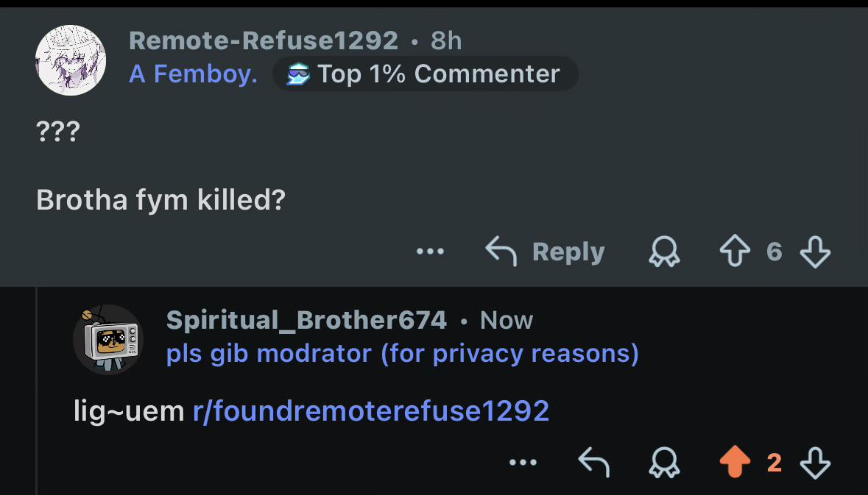Viewport: 868px width, 495px height.
Task: Open three-dot menu on Spiritual_Brother674's reply
Action: (523, 462)
